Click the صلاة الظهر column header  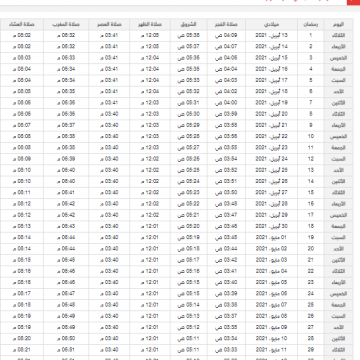pos(150,24)
